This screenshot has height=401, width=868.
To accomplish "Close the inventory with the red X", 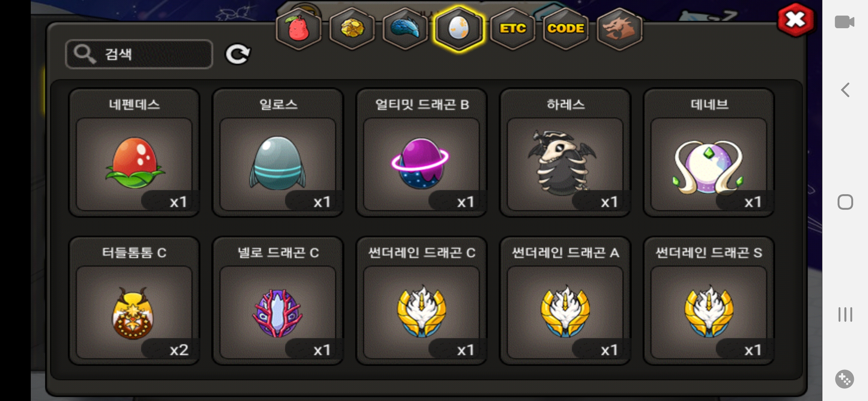I will (796, 20).
